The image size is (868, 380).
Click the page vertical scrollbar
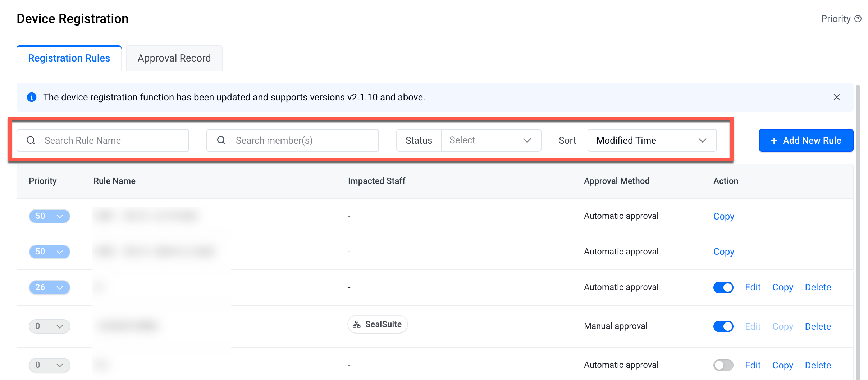[858, 232]
